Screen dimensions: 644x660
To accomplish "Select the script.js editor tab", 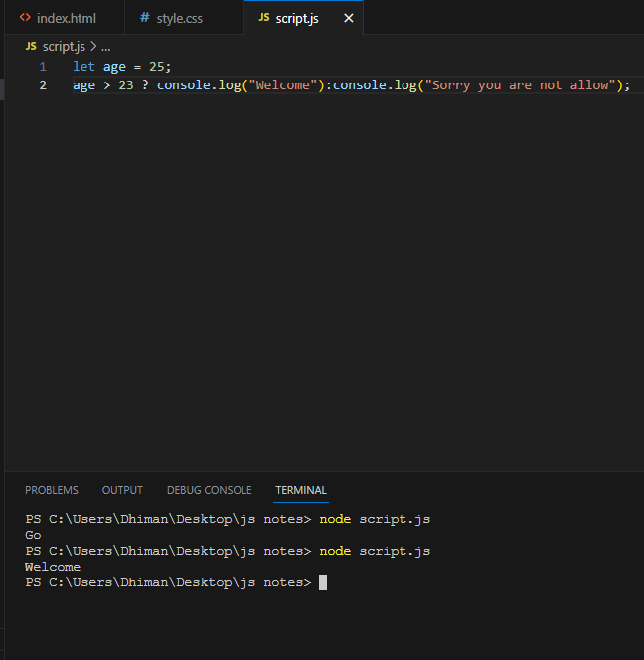I will (297, 18).
